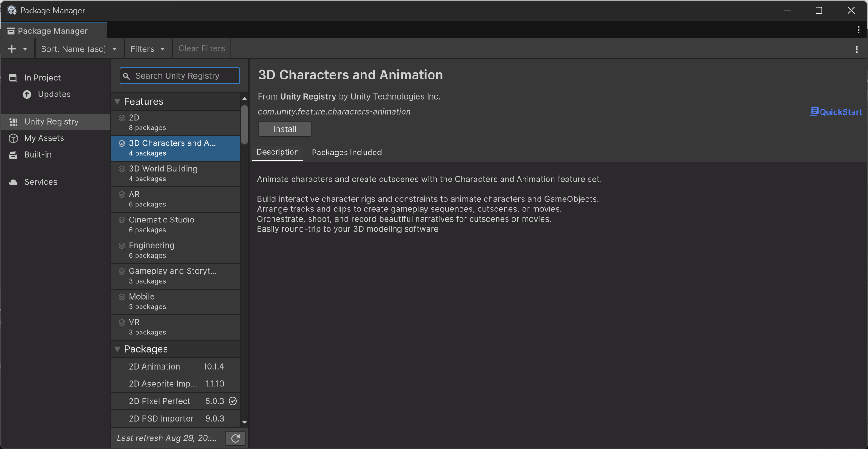Open the toolbar kebab menu icon
This screenshot has width=868, height=449.
point(856,49)
